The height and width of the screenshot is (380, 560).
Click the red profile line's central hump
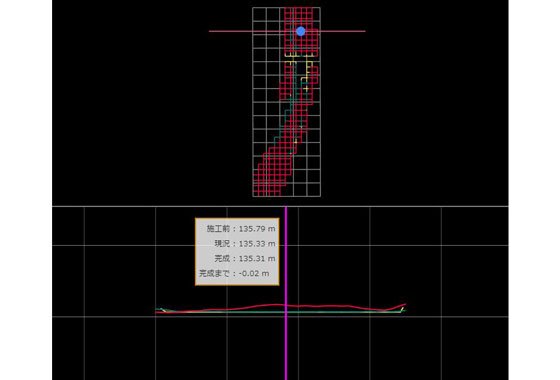click(x=275, y=305)
